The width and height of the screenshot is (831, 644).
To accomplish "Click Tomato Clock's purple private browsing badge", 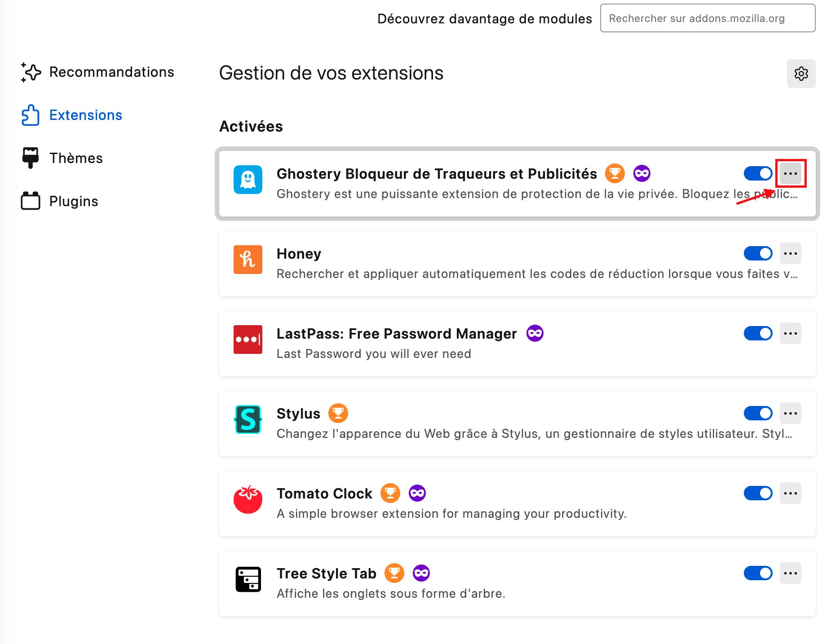I will pos(417,493).
